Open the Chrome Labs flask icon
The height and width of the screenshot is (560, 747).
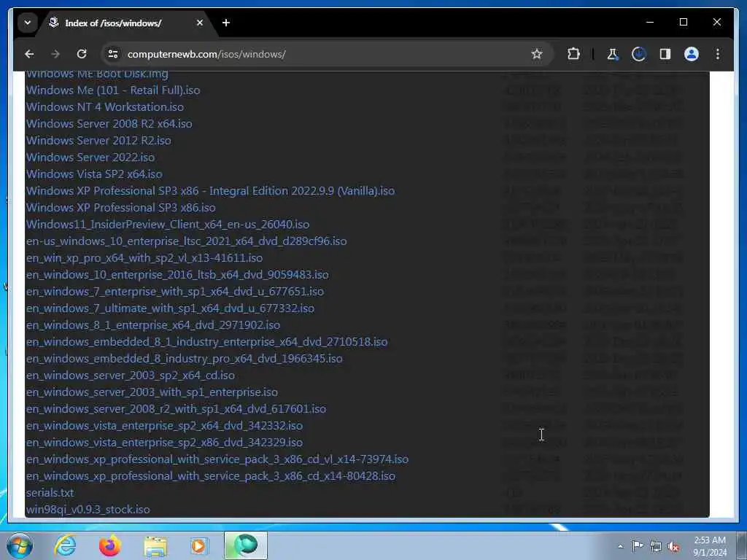tap(612, 54)
